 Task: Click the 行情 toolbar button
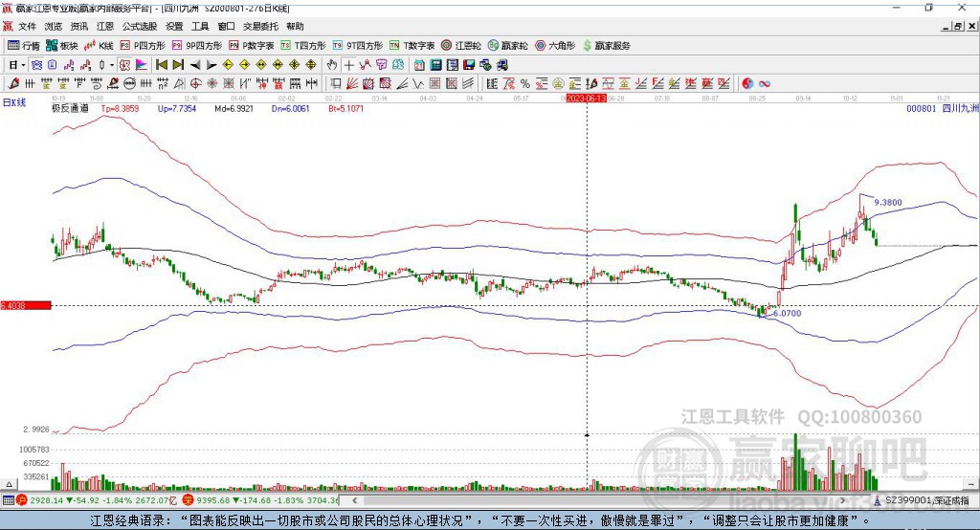[x=24, y=46]
